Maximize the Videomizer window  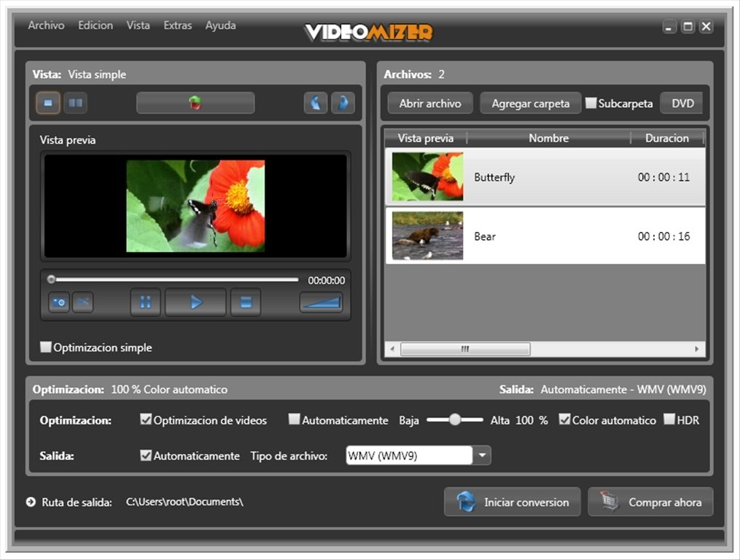[x=688, y=26]
